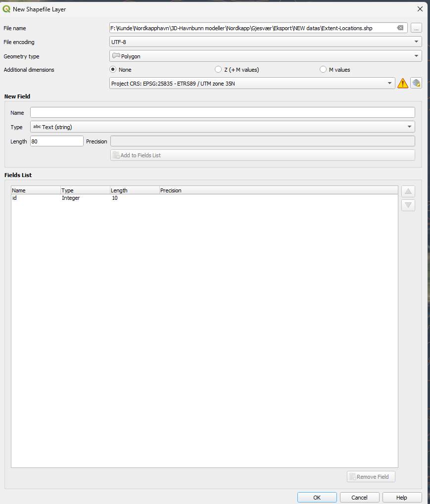This screenshot has width=430, height=504.
Task: Choose the M values radio button
Action: (323, 70)
